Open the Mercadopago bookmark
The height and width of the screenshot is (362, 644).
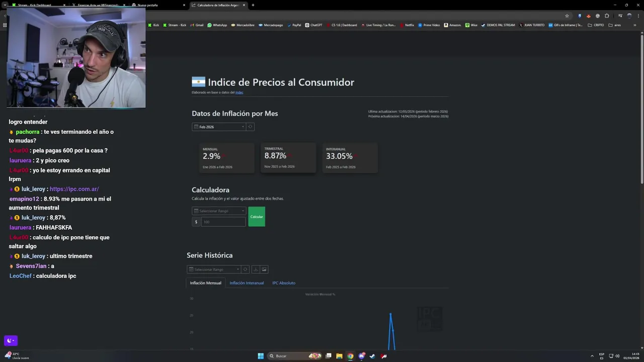click(271, 25)
